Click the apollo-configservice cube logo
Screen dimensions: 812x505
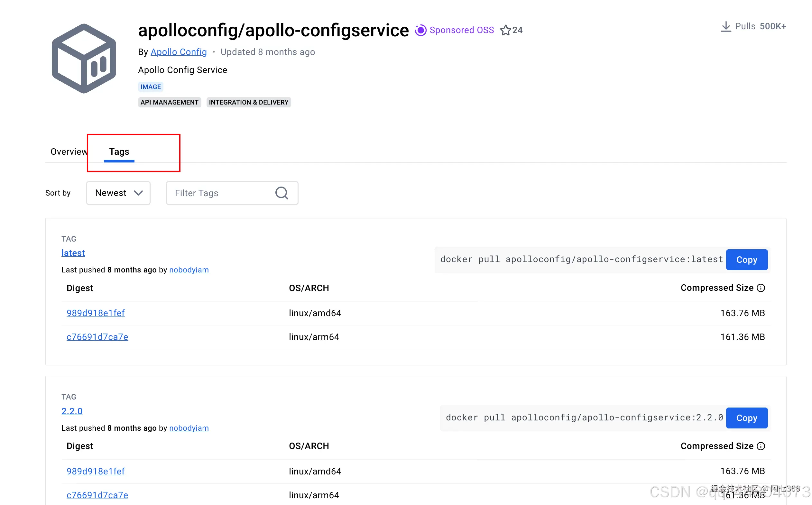(x=84, y=59)
